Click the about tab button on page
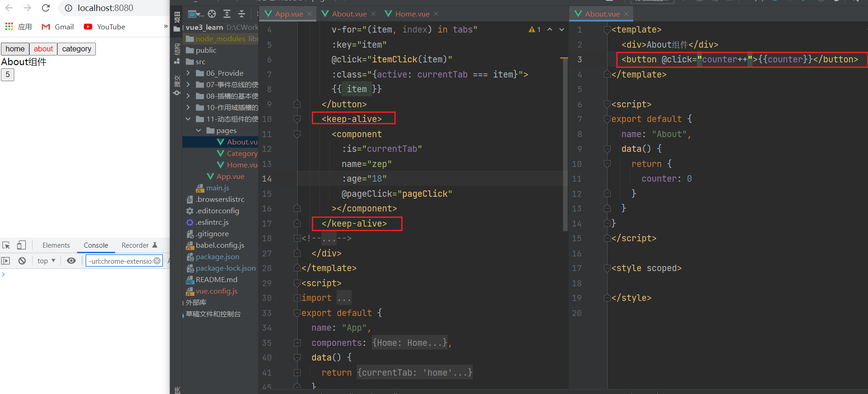Image resolution: width=868 pixels, height=394 pixels. pyautogui.click(x=44, y=49)
